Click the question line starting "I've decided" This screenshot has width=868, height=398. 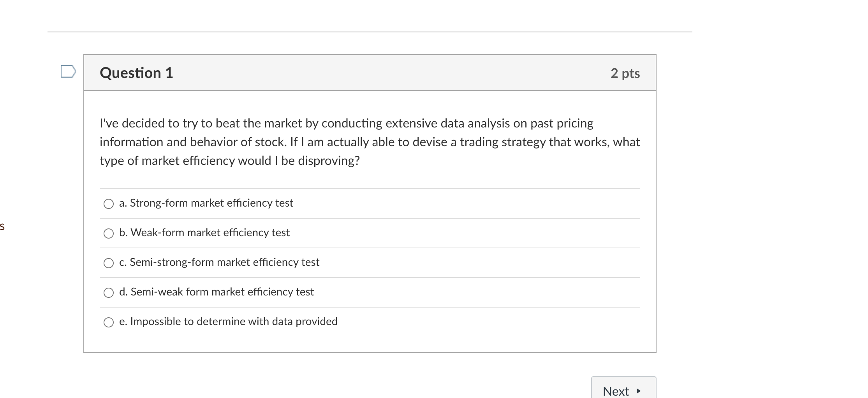[346, 123]
